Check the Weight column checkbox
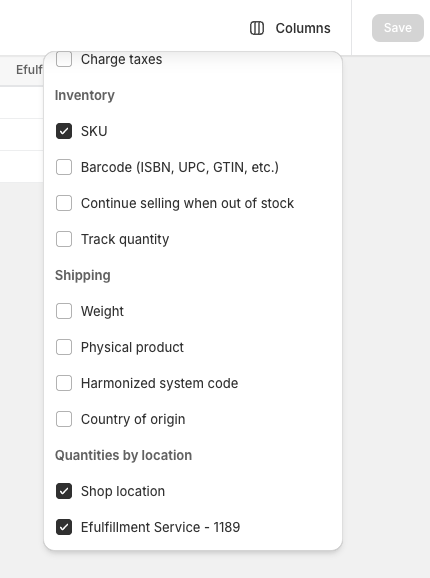The height and width of the screenshot is (578, 430). [x=64, y=311]
